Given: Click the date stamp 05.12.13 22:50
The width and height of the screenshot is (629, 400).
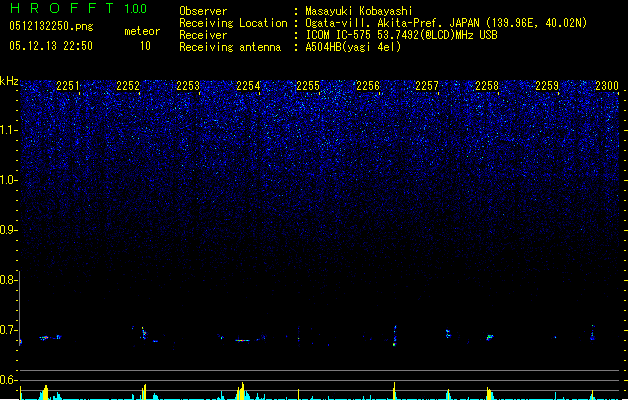Looking at the screenshot, I should click(x=51, y=46).
